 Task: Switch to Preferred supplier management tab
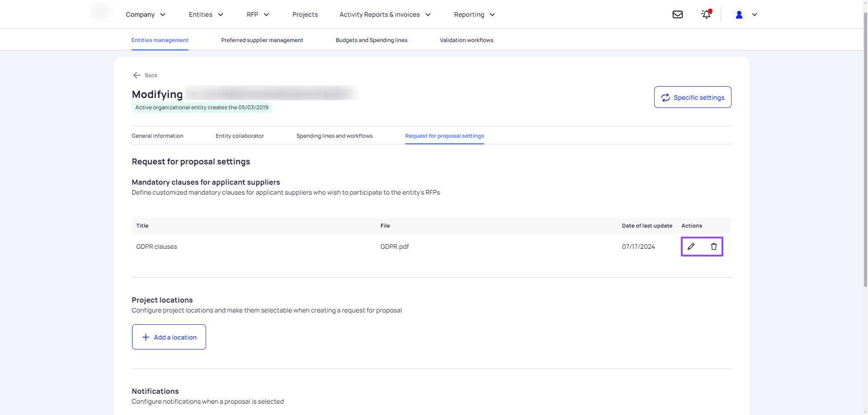point(262,40)
